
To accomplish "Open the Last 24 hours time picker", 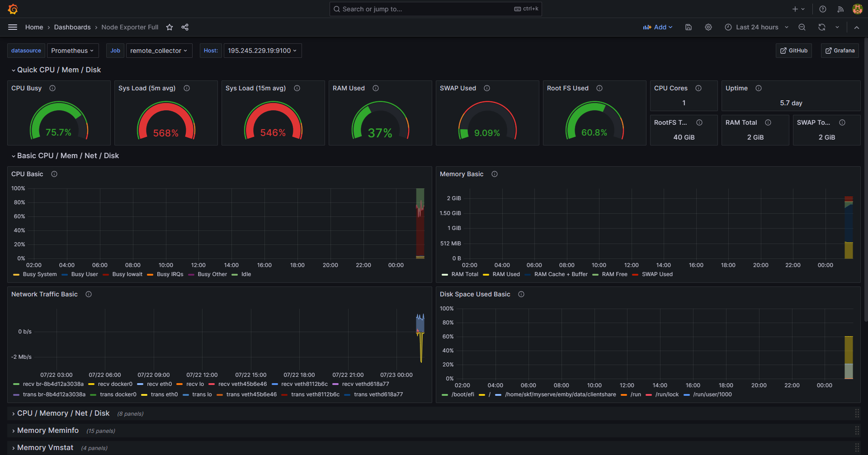I will [x=757, y=27].
